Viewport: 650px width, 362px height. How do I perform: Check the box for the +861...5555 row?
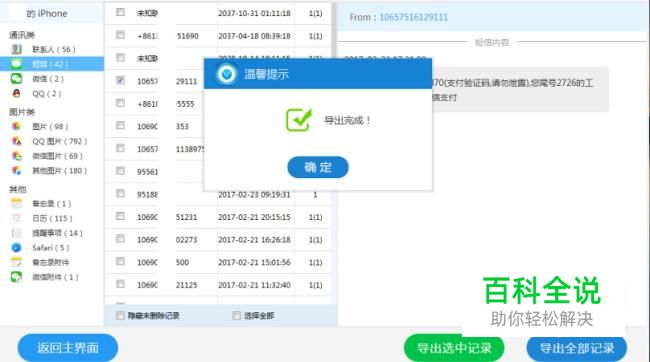[x=120, y=102]
